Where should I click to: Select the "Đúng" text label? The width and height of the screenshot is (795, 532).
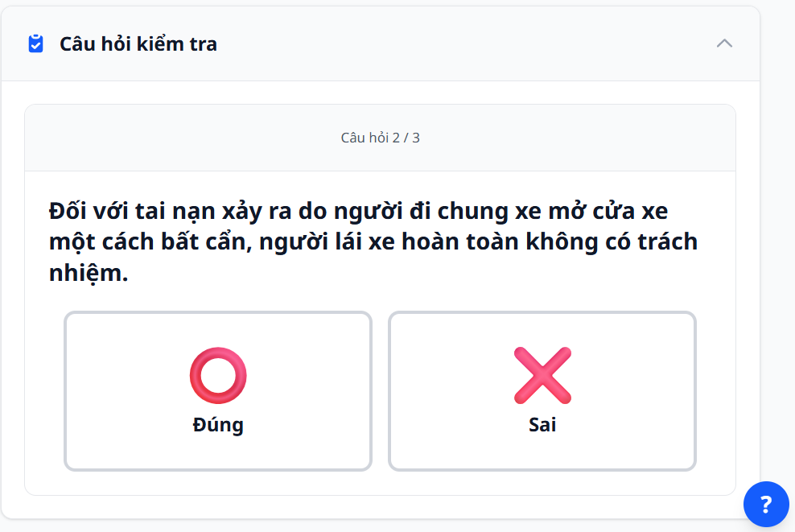click(x=218, y=424)
